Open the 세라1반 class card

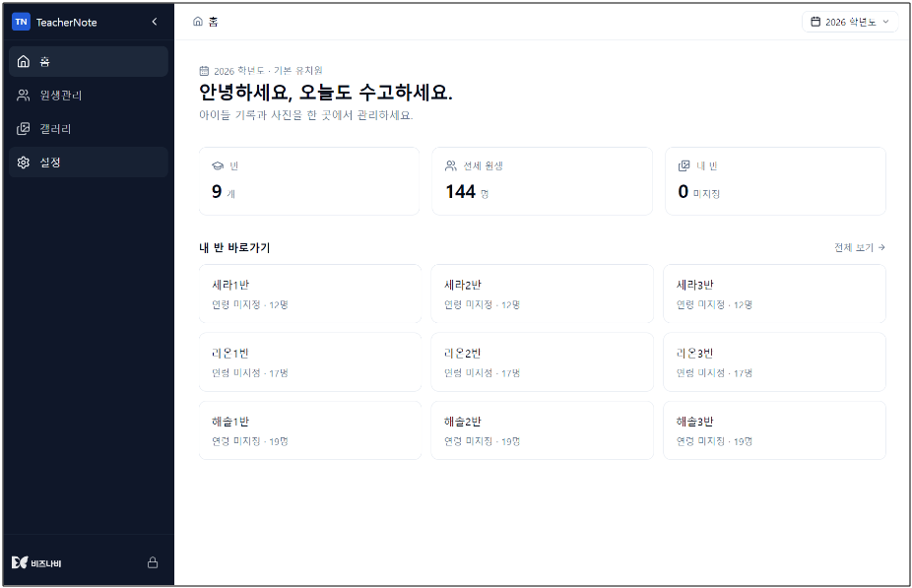click(x=310, y=294)
